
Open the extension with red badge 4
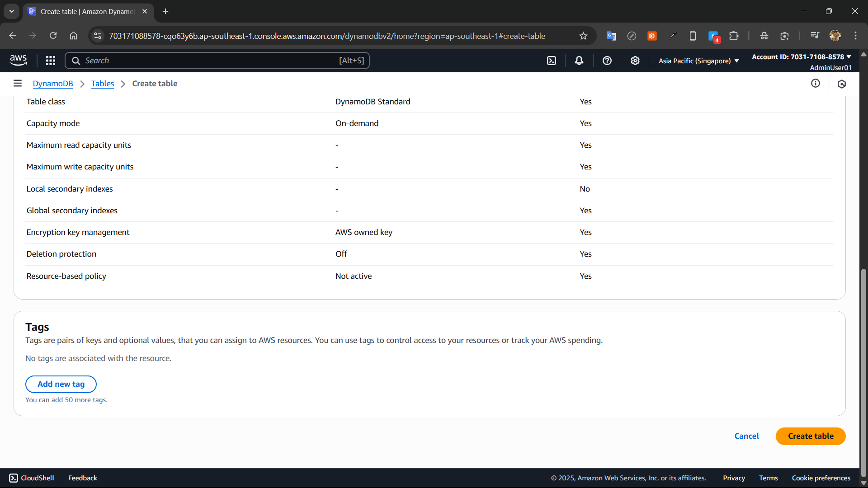[714, 37]
